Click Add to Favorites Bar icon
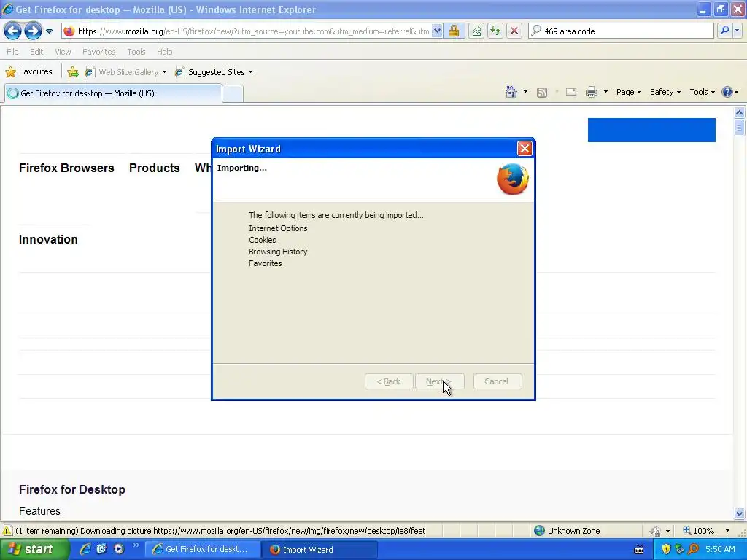747x560 pixels. [72, 72]
